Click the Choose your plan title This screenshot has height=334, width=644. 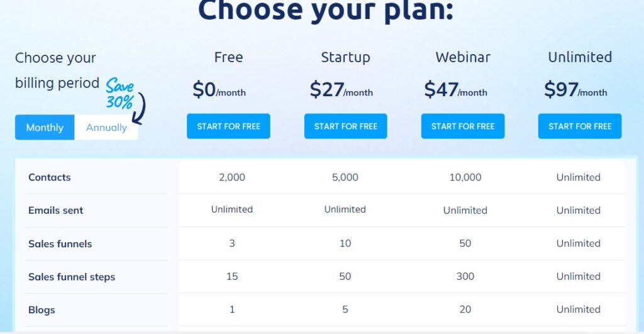tap(326, 10)
